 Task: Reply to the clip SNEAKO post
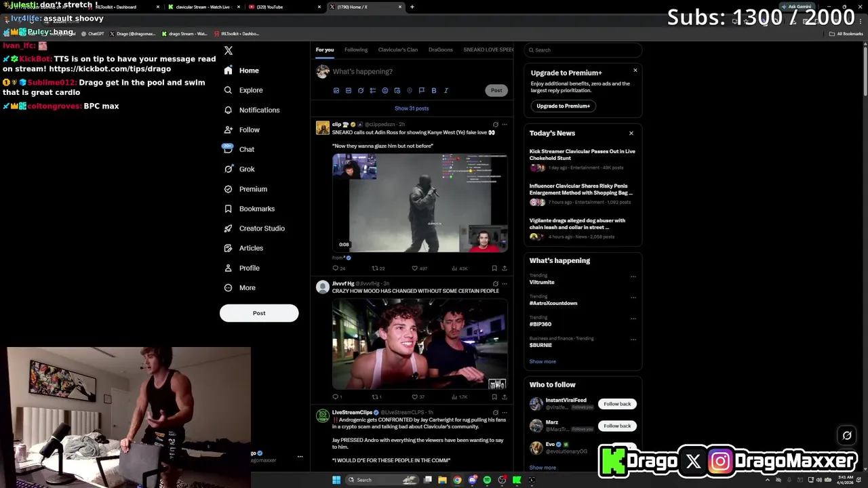pyautogui.click(x=338, y=268)
